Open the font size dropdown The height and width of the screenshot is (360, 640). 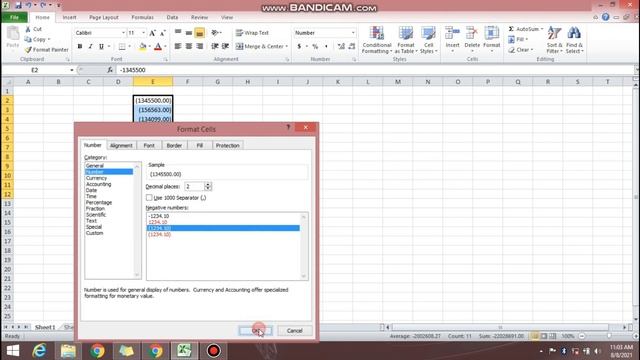click(143, 33)
